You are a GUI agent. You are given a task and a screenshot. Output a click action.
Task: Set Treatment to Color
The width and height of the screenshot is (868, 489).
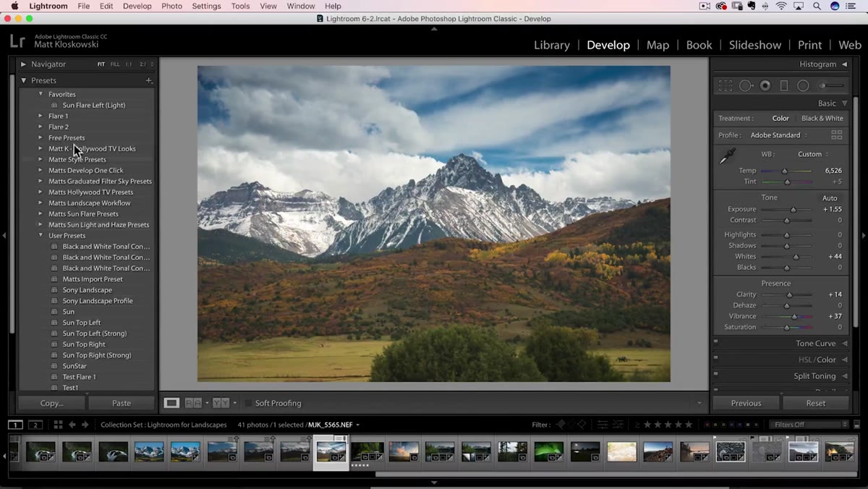[780, 118]
